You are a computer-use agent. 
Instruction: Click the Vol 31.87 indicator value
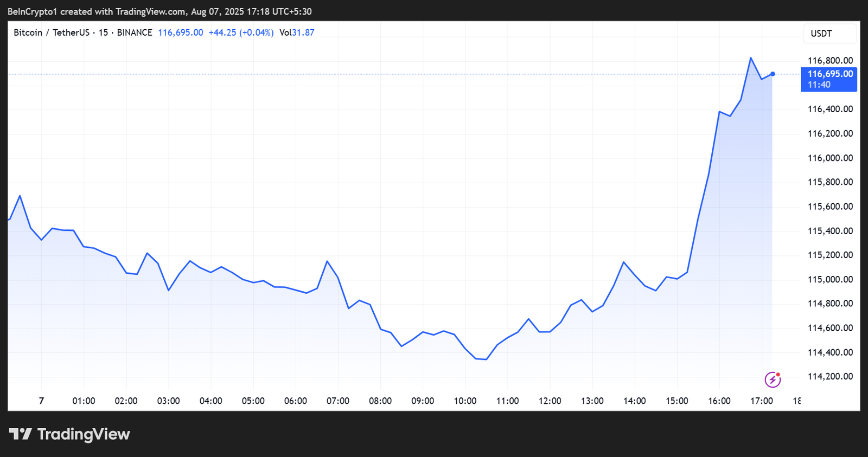click(x=297, y=33)
